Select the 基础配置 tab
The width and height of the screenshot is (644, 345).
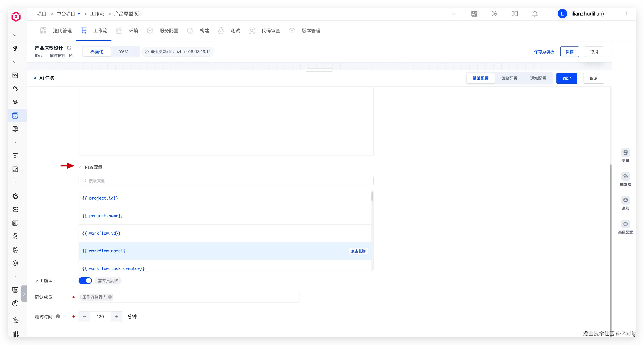click(480, 78)
